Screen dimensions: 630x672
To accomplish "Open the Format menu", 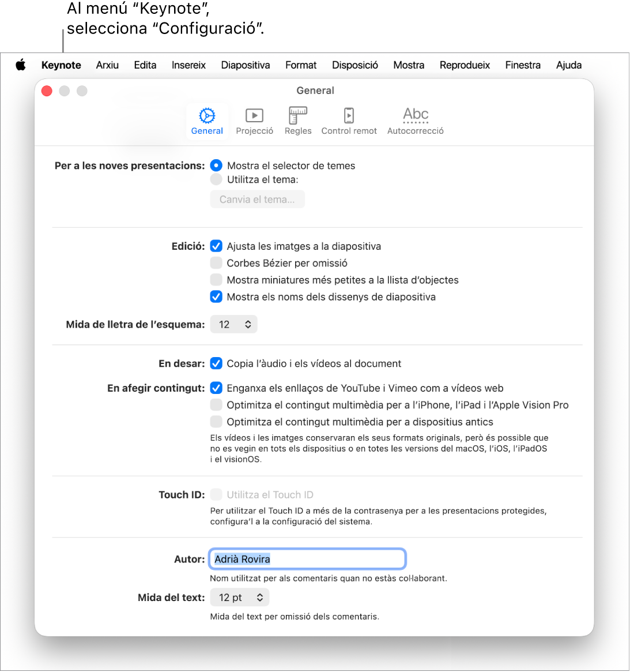I will (x=301, y=65).
